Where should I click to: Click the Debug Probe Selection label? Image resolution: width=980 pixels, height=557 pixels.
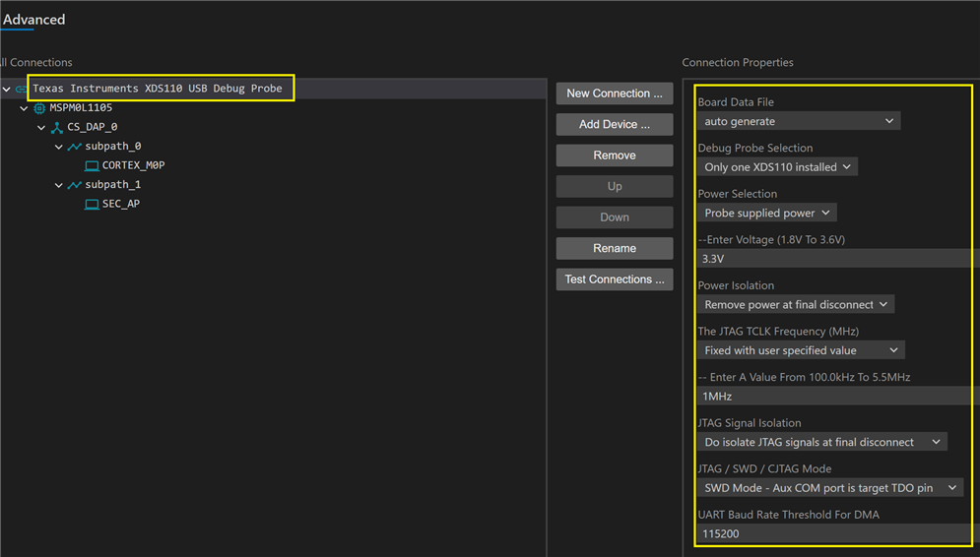point(755,148)
